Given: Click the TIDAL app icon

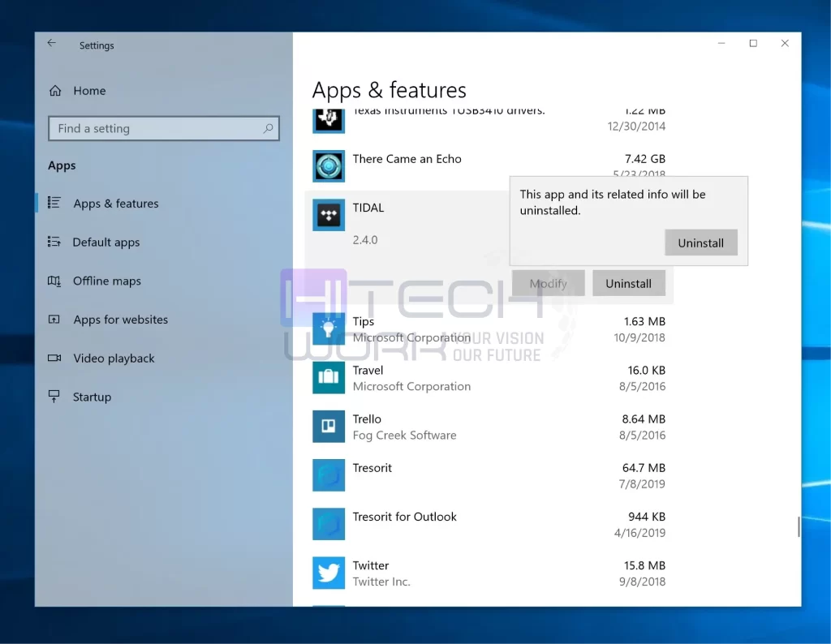Looking at the screenshot, I should 329,215.
